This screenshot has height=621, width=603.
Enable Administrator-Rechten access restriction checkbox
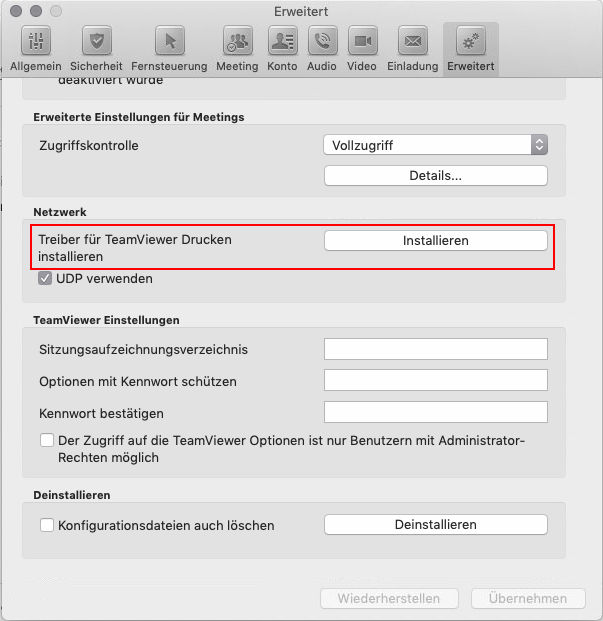47,440
